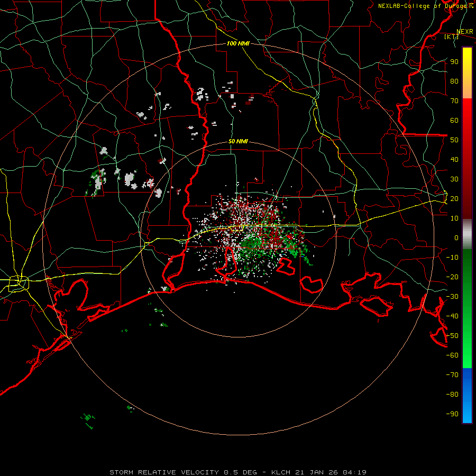This screenshot has height=476, width=476.
Task: Click the -80 value on velocity scale
Action: coord(452,395)
